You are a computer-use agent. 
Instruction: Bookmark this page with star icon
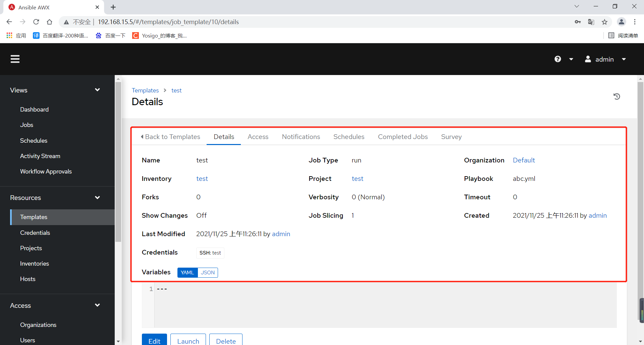click(x=604, y=22)
